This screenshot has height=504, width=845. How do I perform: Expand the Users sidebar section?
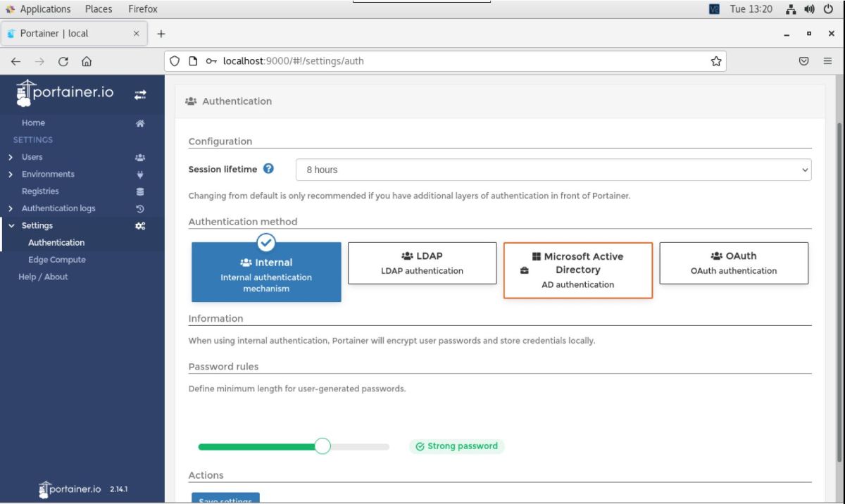32,157
